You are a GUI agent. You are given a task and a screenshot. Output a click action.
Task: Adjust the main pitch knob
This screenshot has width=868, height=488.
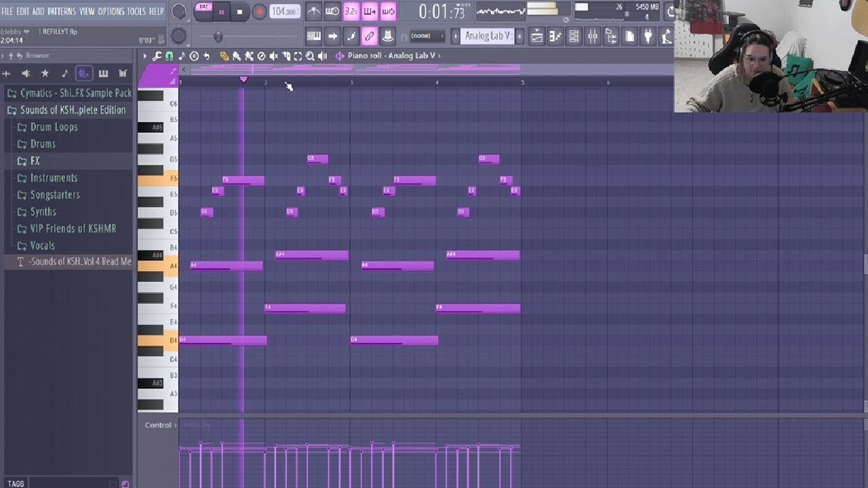tap(178, 36)
